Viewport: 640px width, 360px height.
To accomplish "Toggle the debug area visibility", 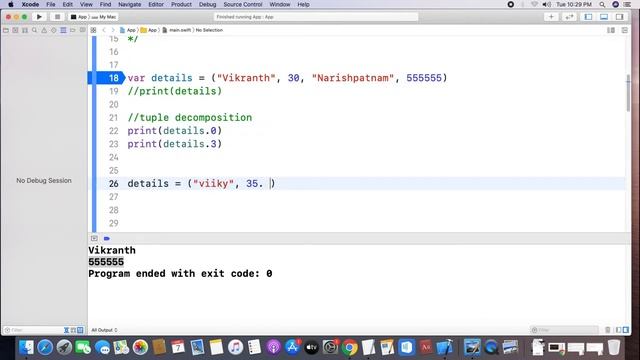I will tap(604, 17).
